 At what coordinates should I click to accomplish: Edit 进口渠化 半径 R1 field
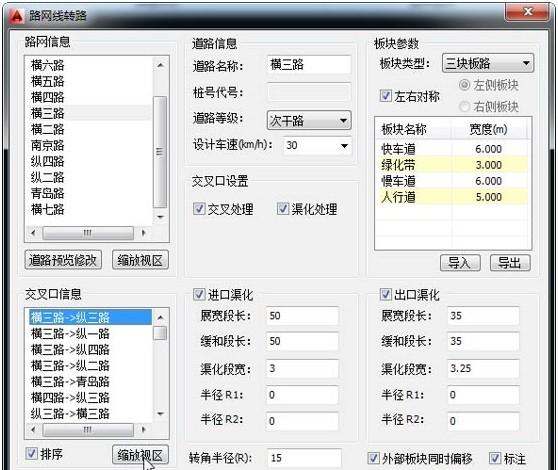point(302,395)
